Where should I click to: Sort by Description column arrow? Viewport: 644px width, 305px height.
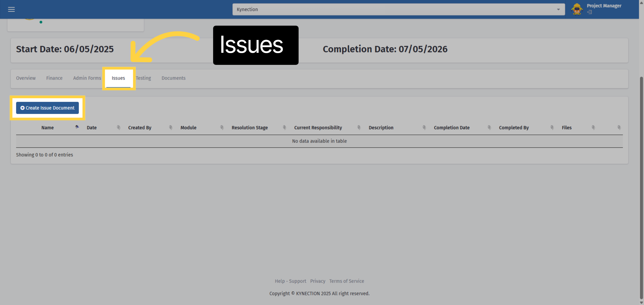pos(424,128)
